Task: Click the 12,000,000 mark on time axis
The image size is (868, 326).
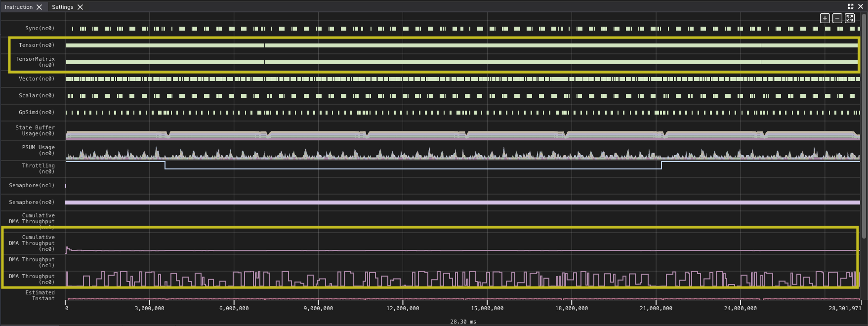Action: [403, 308]
